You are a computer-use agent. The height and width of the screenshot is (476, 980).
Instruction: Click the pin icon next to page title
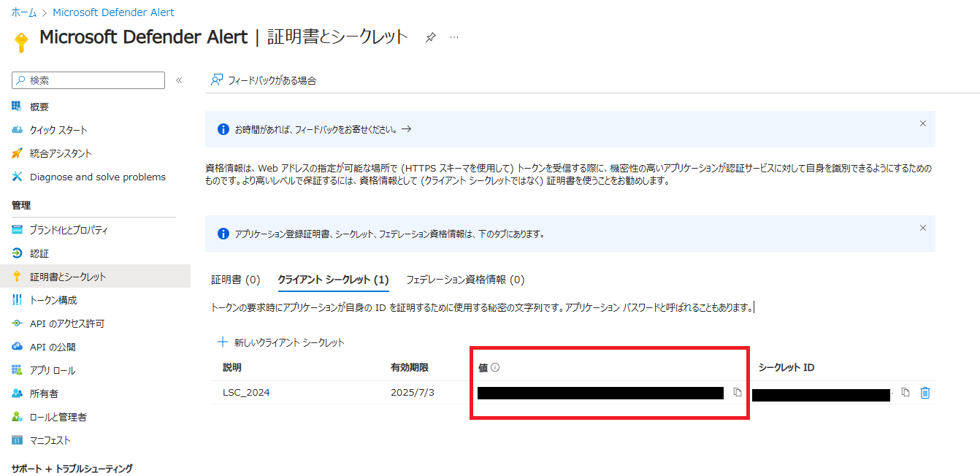431,37
